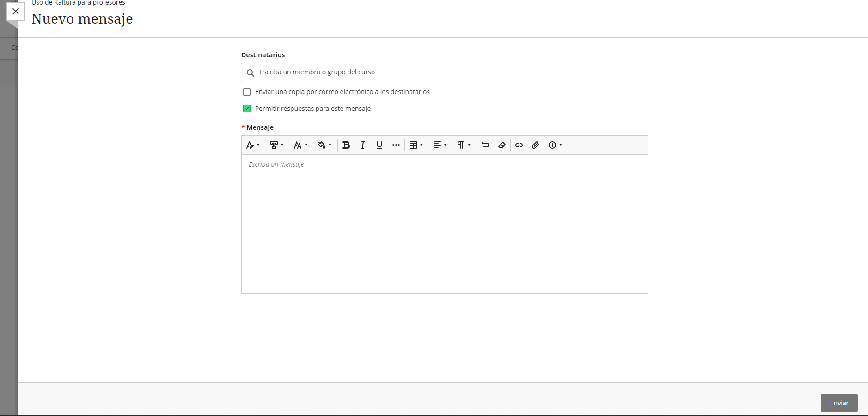Attach a file with the paperclip icon
Image resolution: width=868 pixels, height=416 pixels.
[536, 145]
